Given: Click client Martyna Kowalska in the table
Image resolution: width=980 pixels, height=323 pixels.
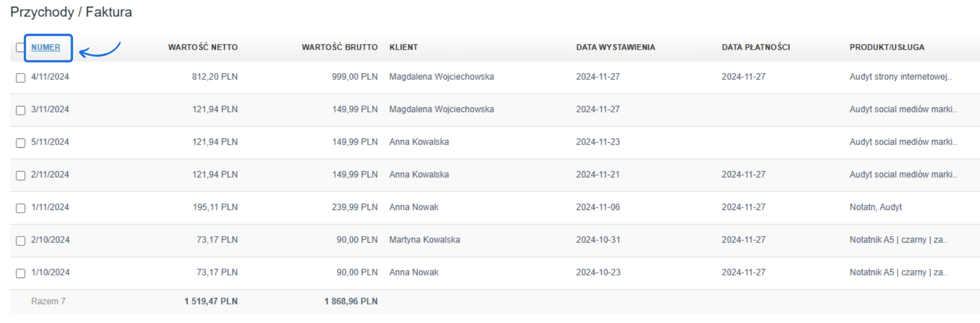Looking at the screenshot, I should (x=424, y=240).
